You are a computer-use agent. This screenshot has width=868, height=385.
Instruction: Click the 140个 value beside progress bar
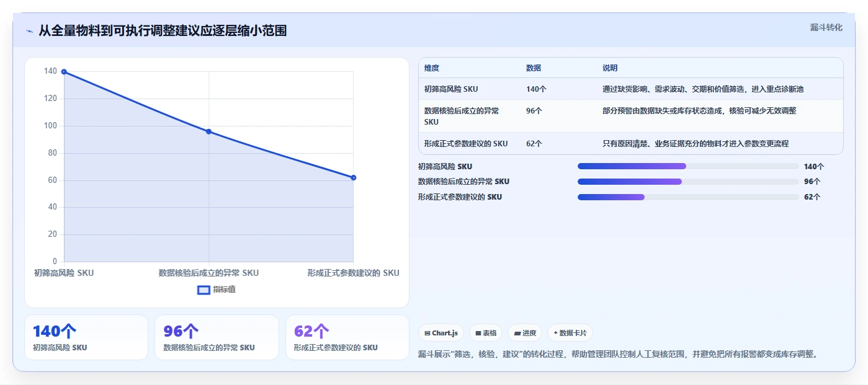(x=814, y=166)
